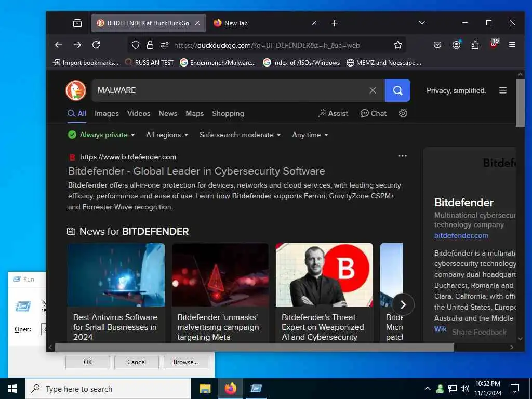
Task: Open site permissions icon in address bar
Action: click(165, 45)
